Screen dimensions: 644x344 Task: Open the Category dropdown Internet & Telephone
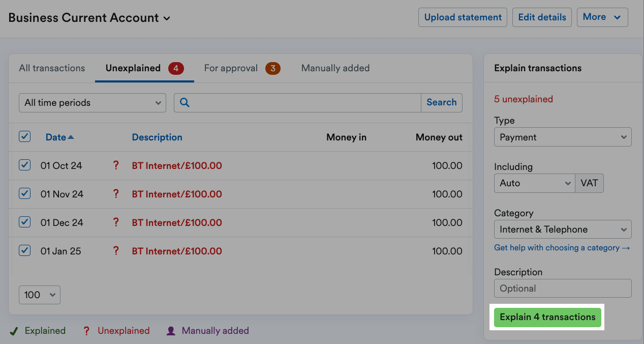[x=563, y=230]
